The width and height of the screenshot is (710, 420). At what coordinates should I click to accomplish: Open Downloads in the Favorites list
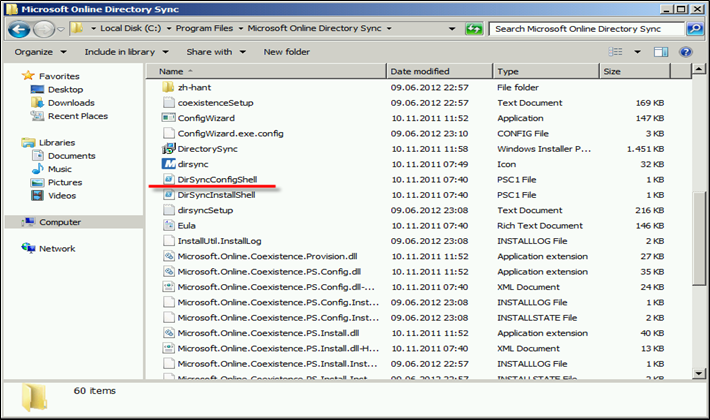click(x=70, y=103)
